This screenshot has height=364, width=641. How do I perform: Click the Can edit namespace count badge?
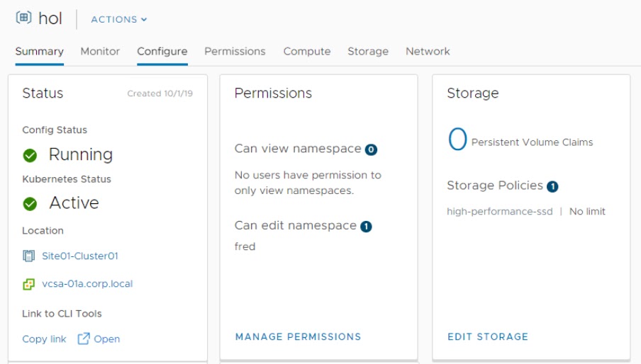click(x=366, y=227)
